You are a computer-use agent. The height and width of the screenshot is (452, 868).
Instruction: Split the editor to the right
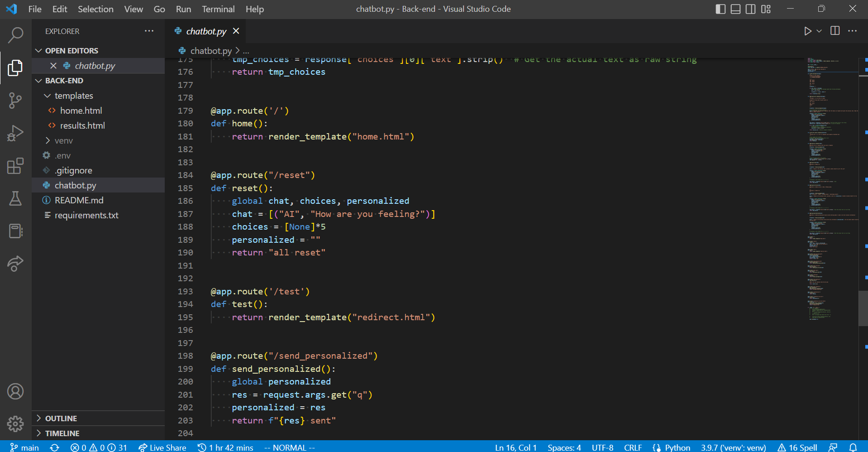tap(835, 31)
